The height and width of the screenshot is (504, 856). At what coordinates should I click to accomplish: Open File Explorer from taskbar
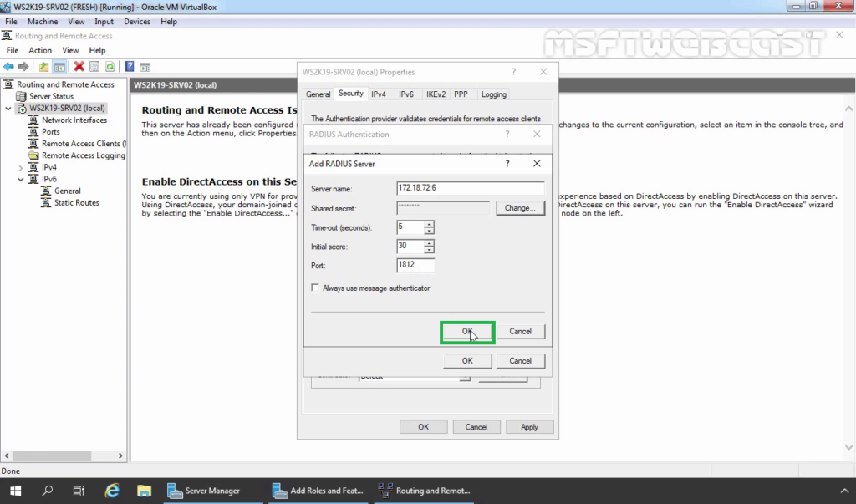[x=144, y=491]
